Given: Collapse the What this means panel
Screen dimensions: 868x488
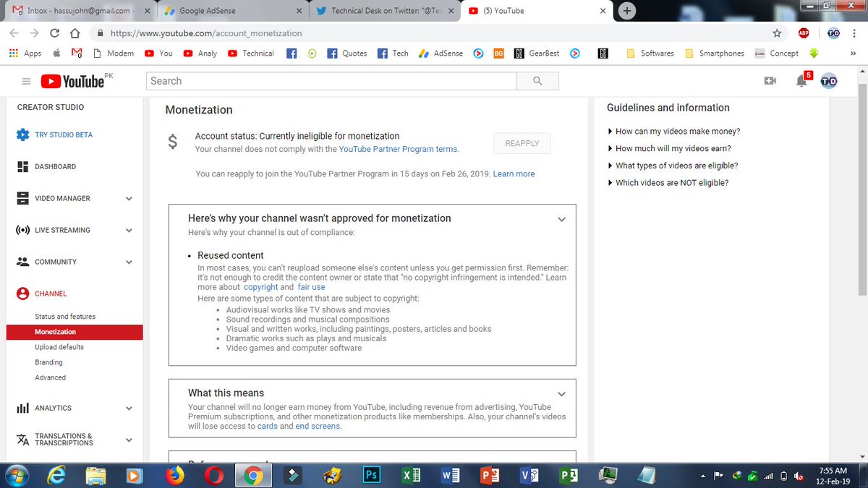Looking at the screenshot, I should [561, 394].
